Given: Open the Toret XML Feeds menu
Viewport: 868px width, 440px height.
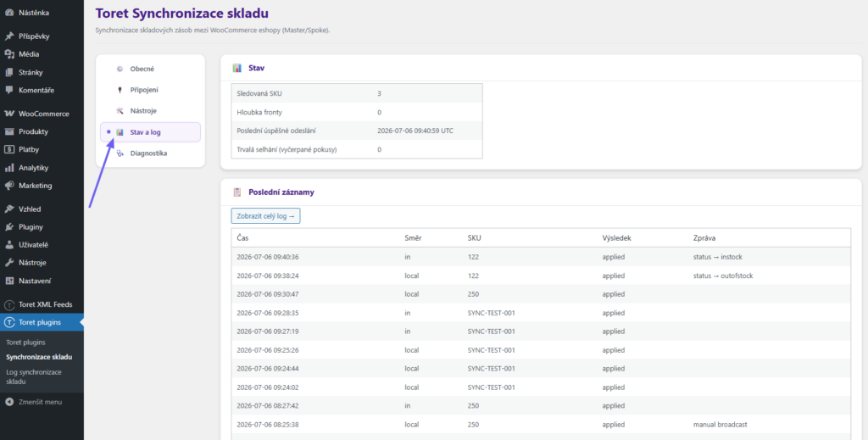Looking at the screenshot, I should (x=42, y=304).
